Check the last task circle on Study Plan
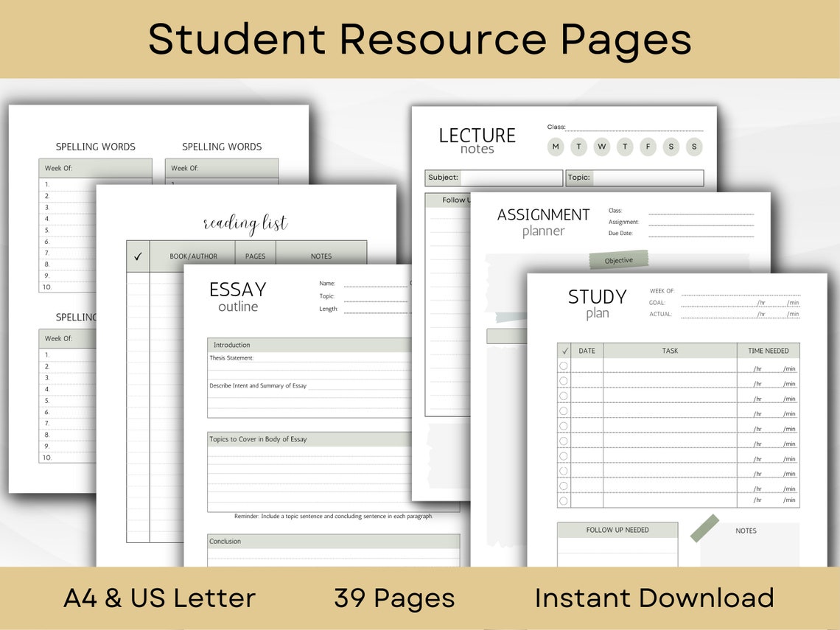Image resolution: width=840 pixels, height=630 pixels. pyautogui.click(x=564, y=500)
